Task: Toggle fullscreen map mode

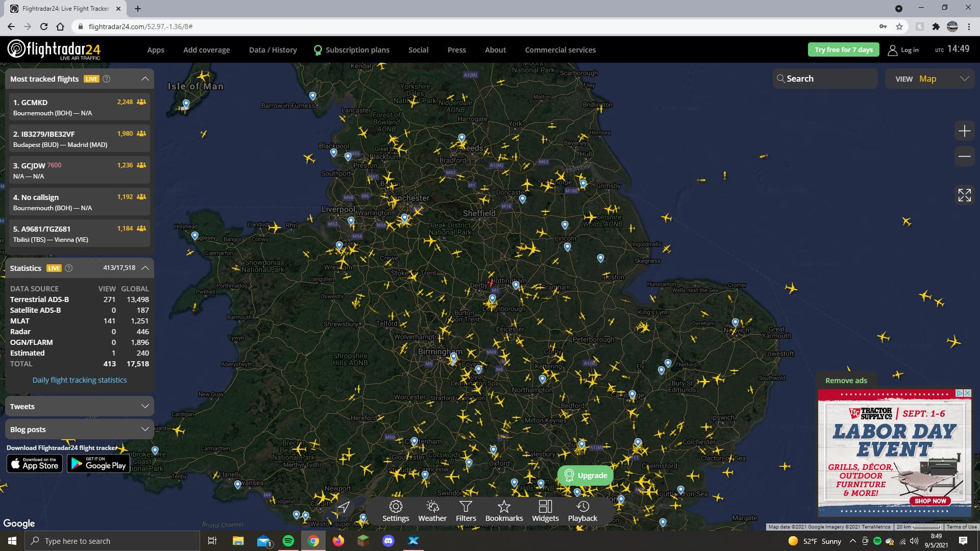Action: (964, 195)
